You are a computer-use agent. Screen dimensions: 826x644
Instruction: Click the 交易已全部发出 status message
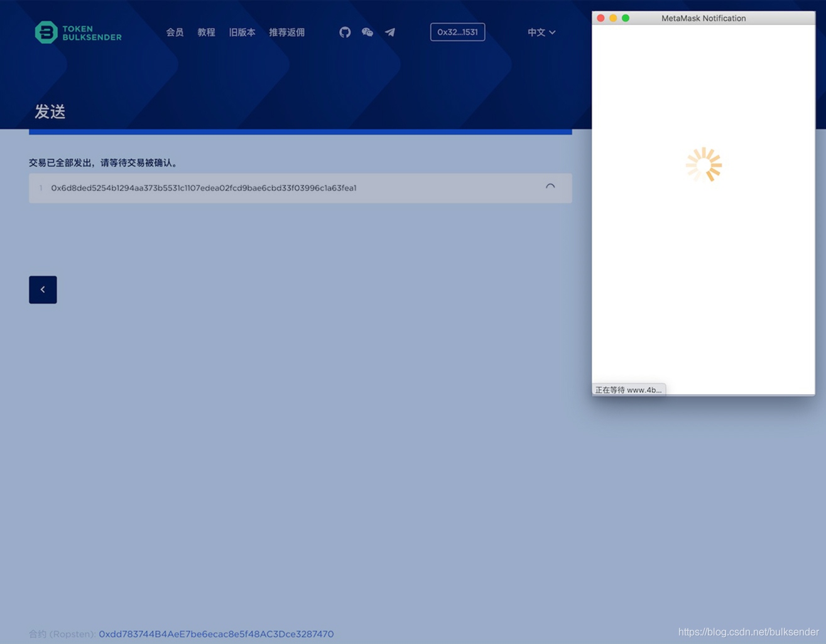pos(105,163)
